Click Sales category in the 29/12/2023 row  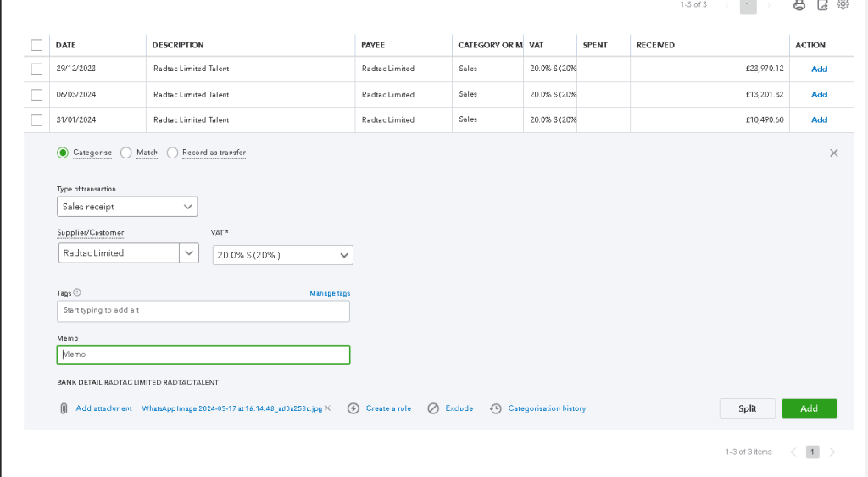pyautogui.click(x=468, y=69)
